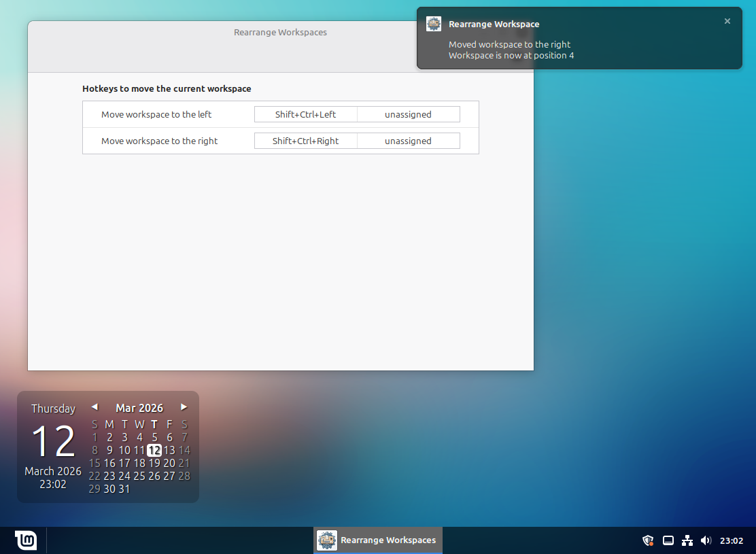Open the on-screen keyboard tray icon
The image size is (756, 554).
pos(668,540)
